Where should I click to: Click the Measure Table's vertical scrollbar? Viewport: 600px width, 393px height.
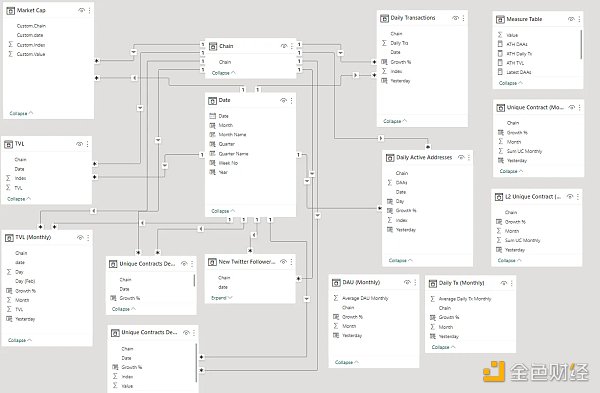click(581, 44)
